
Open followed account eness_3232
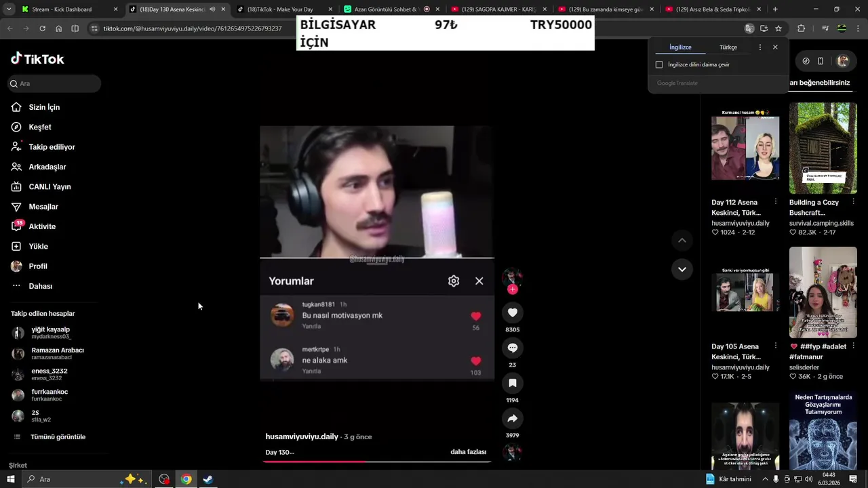[39, 374]
